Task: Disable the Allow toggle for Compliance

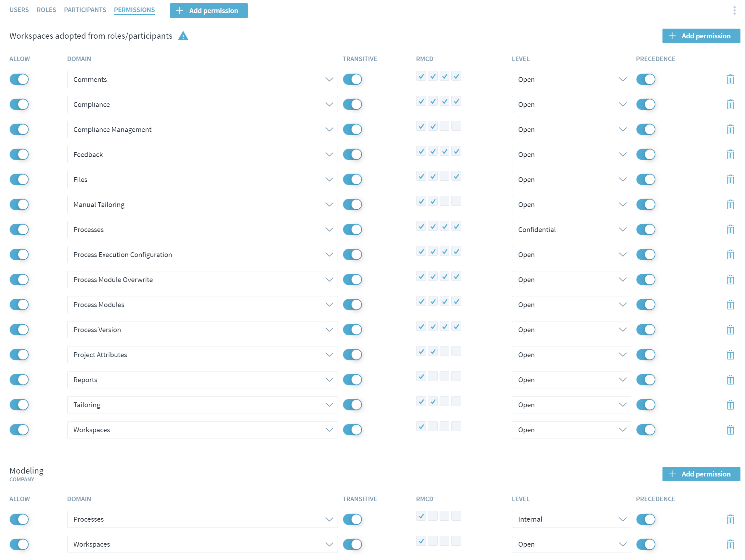Action: (19, 104)
